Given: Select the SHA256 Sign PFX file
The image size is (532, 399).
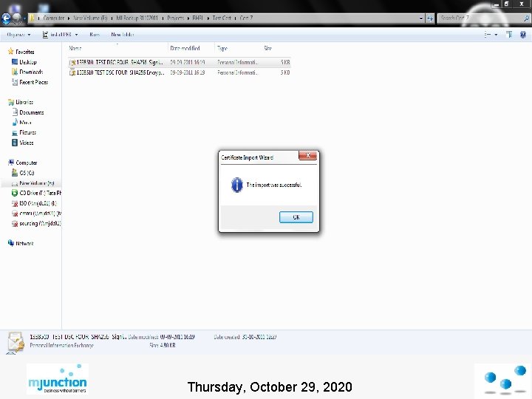Looking at the screenshot, I should point(179,62).
